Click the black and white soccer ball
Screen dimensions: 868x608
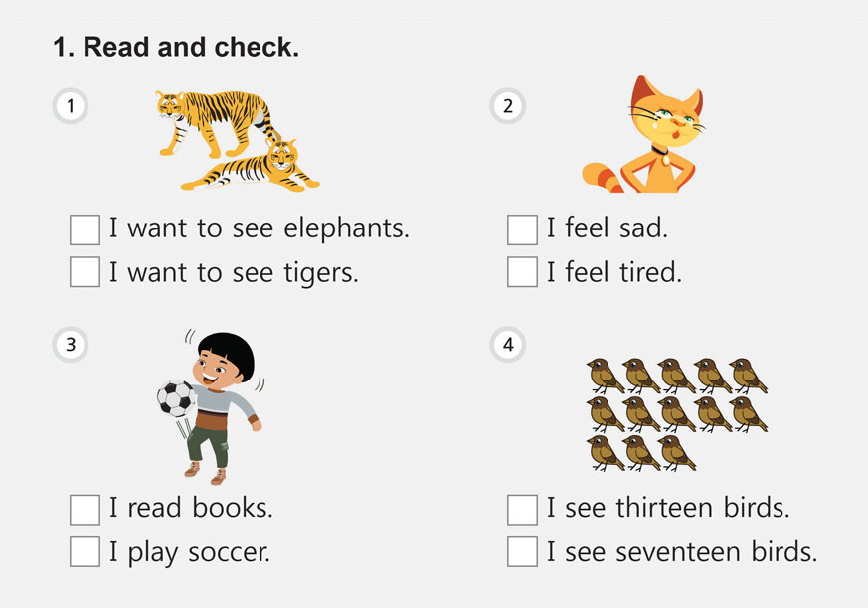tap(177, 398)
